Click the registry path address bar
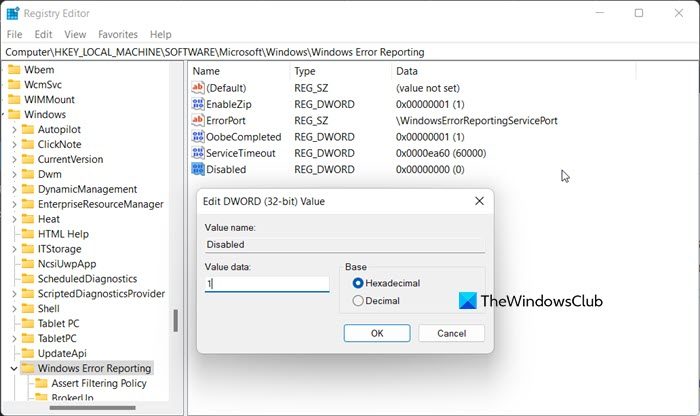The image size is (700, 416). pyautogui.click(x=350, y=52)
